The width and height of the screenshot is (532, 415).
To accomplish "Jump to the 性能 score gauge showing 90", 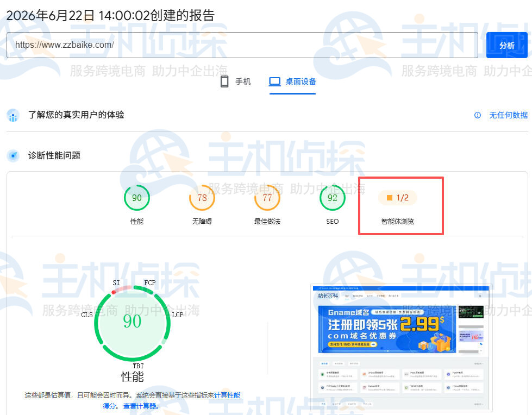I will pyautogui.click(x=137, y=198).
